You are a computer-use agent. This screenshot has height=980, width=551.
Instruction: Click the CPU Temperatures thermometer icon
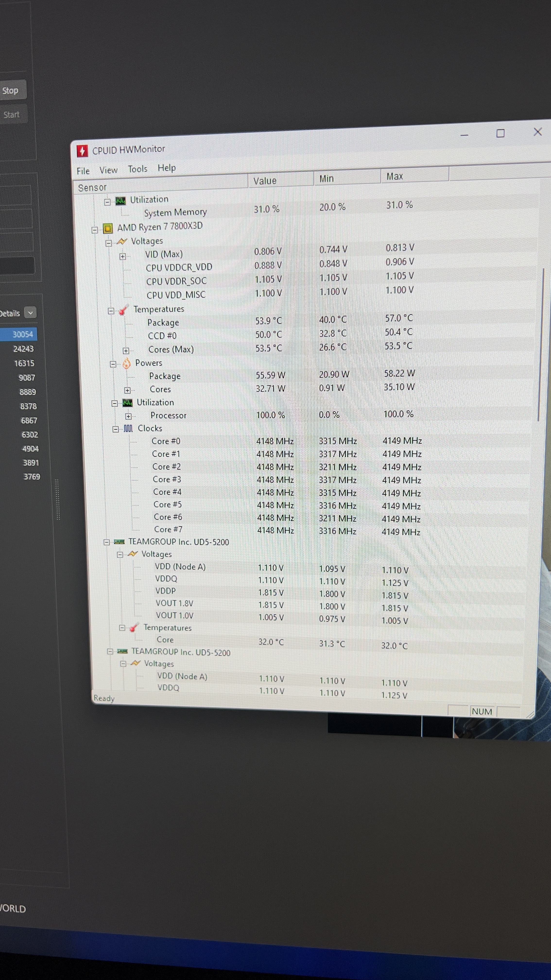123,310
